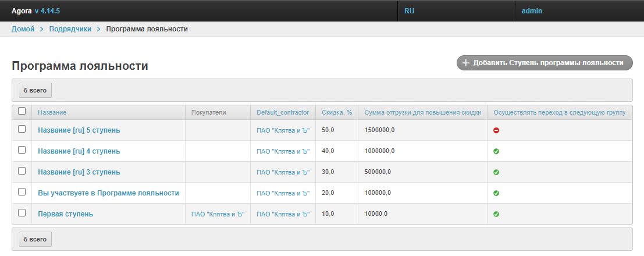Toggle the select-all checkbox in table header
Screen dimensions: 644x256
22,111
